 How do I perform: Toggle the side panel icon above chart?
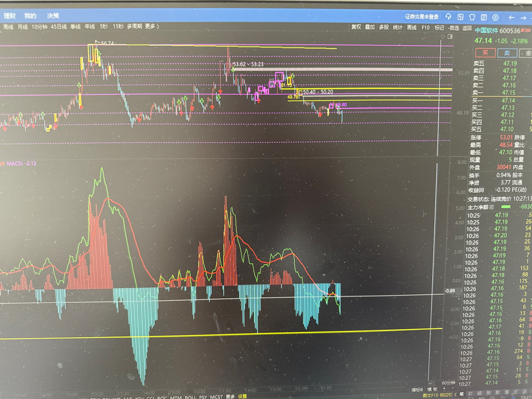click(450, 36)
